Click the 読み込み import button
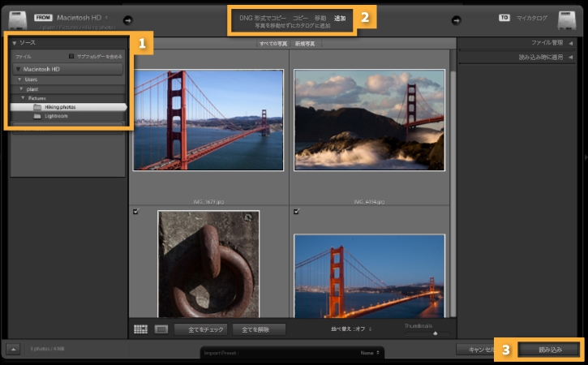This screenshot has height=365, width=588. (x=550, y=350)
